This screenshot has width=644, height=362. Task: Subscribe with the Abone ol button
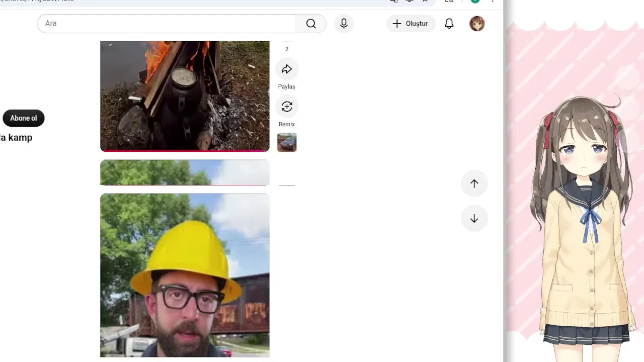coord(24,118)
